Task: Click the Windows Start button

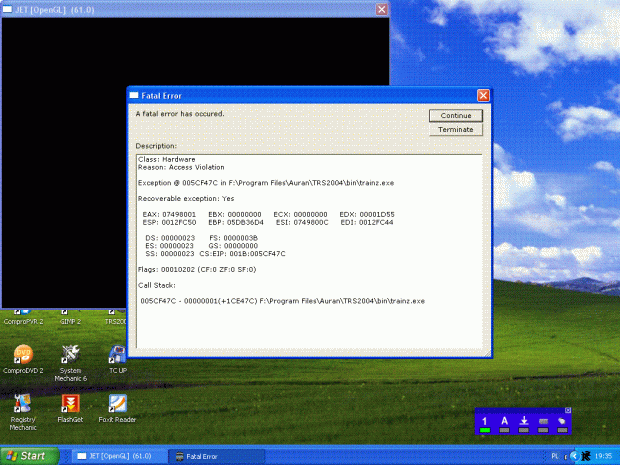Action: [28, 456]
